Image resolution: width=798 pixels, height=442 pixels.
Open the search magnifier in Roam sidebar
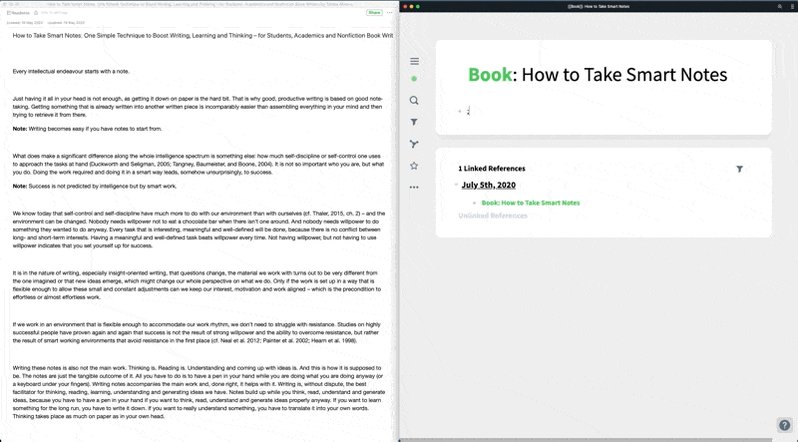click(414, 100)
